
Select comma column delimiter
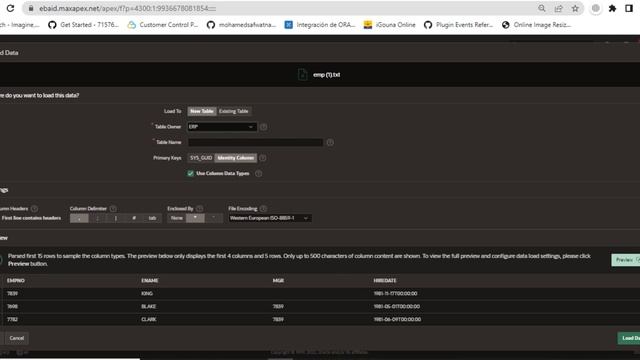point(79,218)
